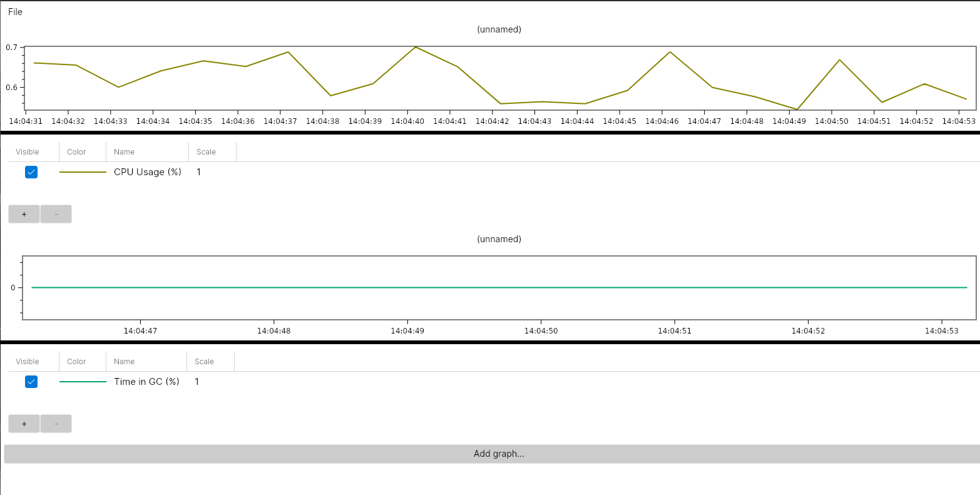Image resolution: width=980 pixels, height=495 pixels.
Task: Open the File menu
Action: [15, 12]
